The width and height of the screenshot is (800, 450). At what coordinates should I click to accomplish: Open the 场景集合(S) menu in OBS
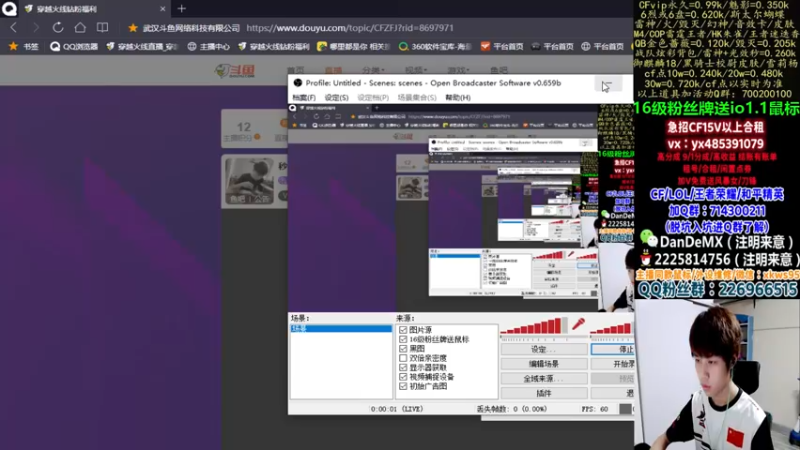(417, 97)
